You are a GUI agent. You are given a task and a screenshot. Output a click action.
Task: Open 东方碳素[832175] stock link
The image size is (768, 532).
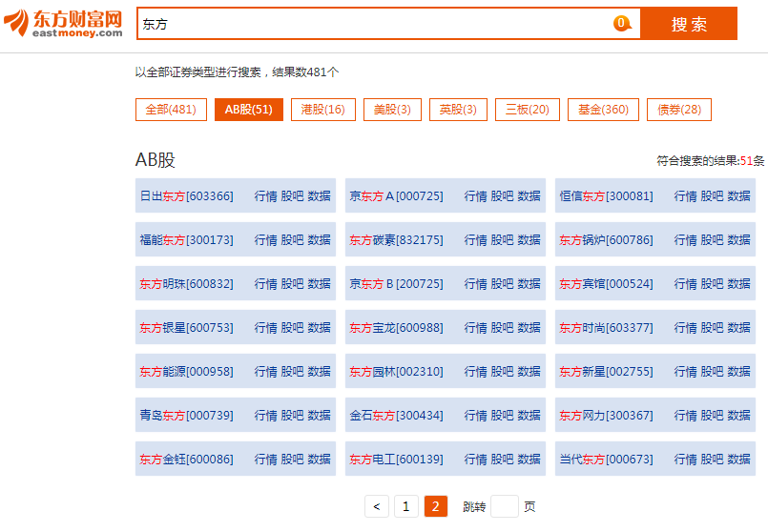click(396, 240)
